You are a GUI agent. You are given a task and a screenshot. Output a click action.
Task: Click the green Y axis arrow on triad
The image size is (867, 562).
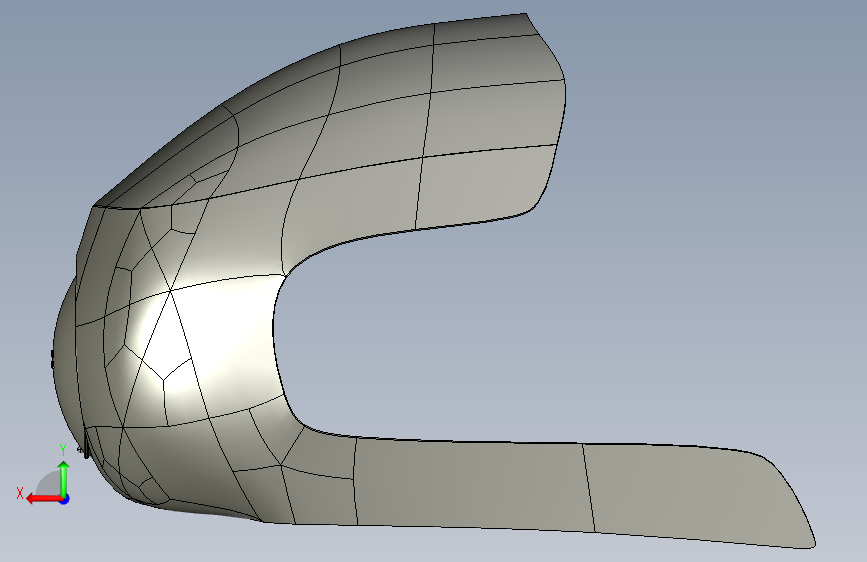[x=64, y=479]
